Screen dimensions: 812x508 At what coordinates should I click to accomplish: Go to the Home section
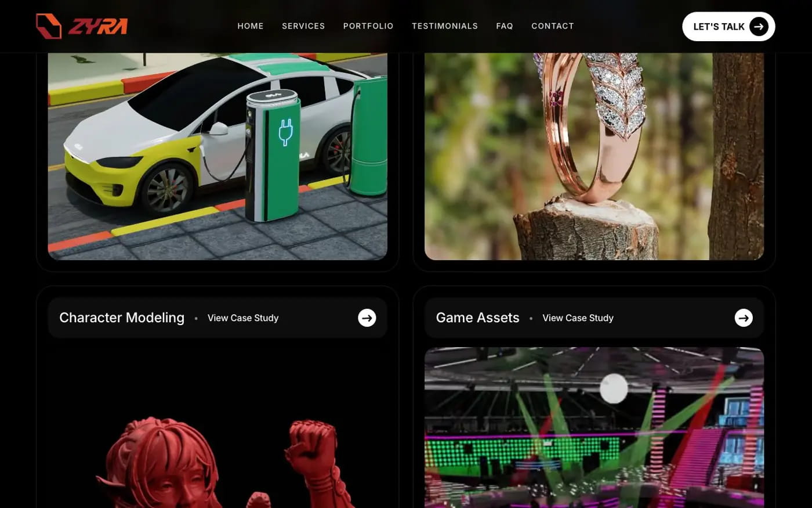tap(251, 26)
